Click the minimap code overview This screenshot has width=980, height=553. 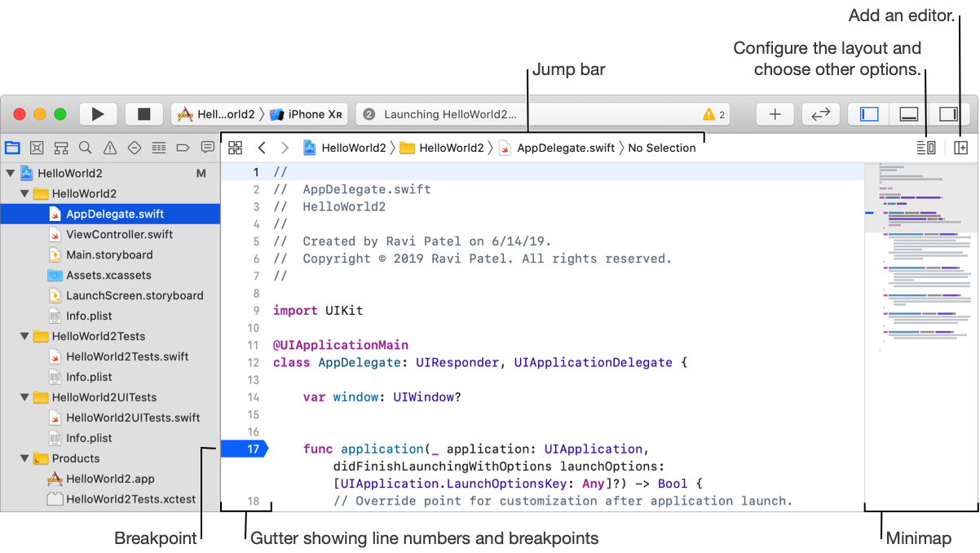pos(920,337)
